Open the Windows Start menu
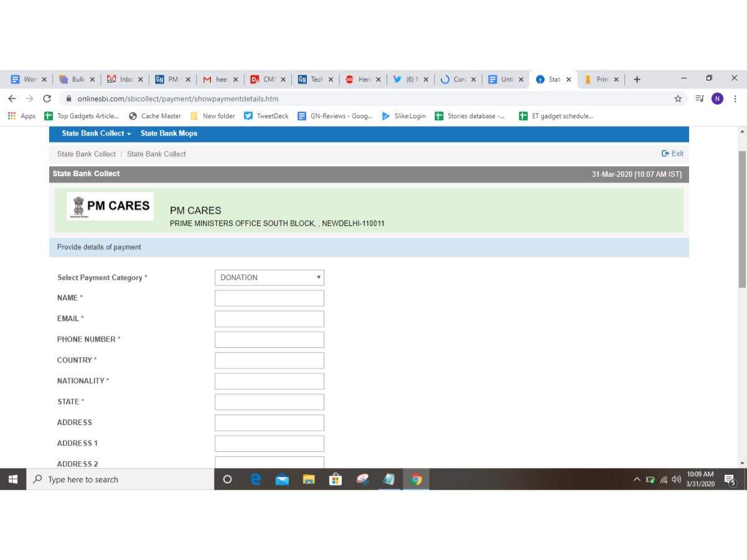 [x=13, y=479]
